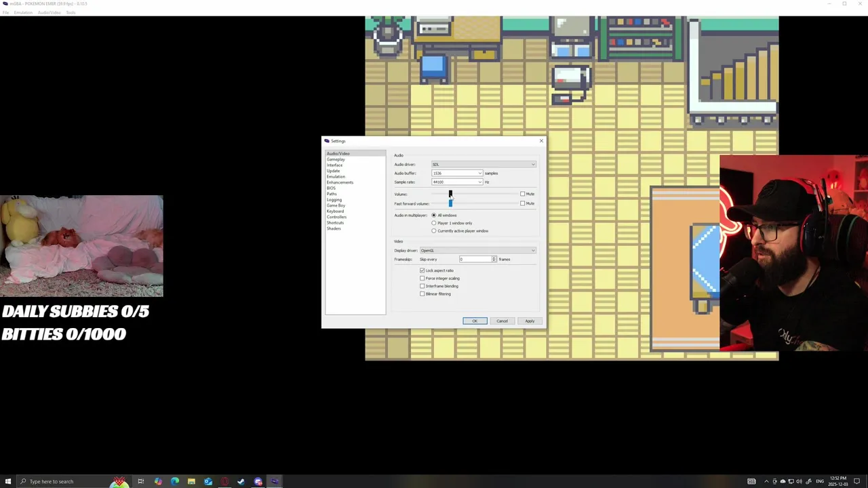The width and height of the screenshot is (868, 488).
Task: Open the Shortcuts settings page
Action: (x=335, y=223)
